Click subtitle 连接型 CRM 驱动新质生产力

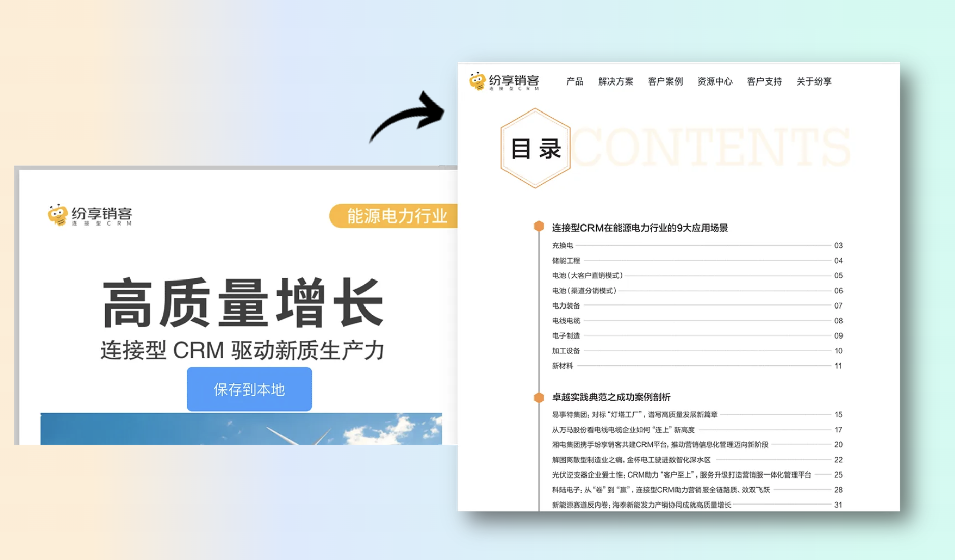[x=242, y=350]
